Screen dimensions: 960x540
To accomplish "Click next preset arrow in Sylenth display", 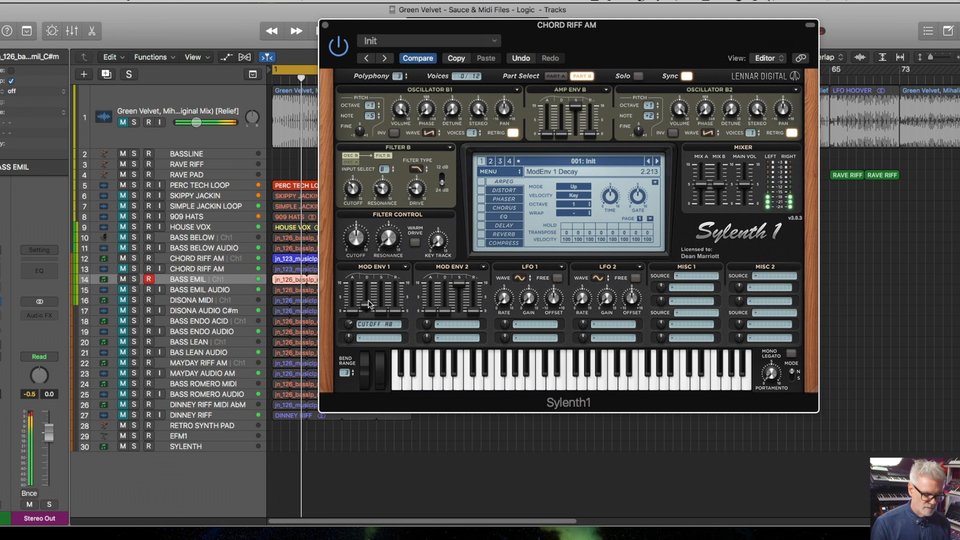I will click(657, 161).
